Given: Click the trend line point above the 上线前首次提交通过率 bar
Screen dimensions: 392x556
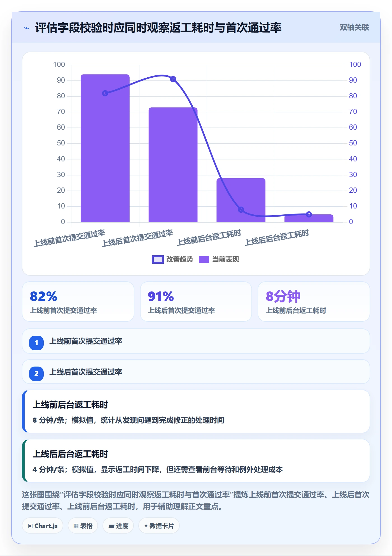Looking at the screenshot, I should coord(105,93).
